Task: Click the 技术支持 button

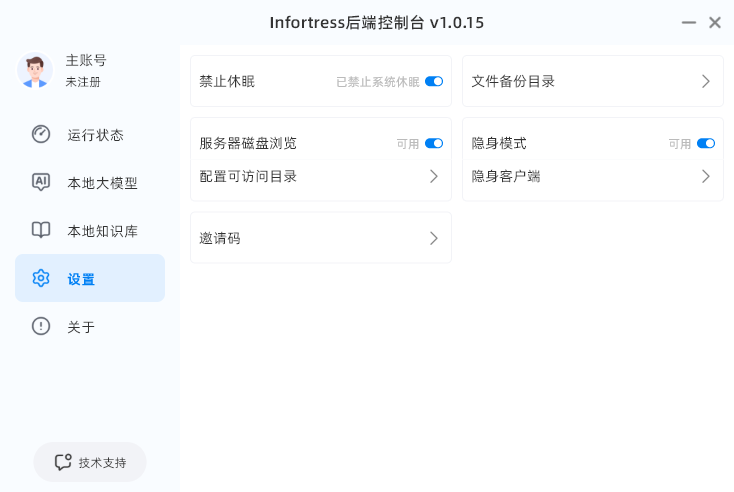Action: tap(90, 462)
